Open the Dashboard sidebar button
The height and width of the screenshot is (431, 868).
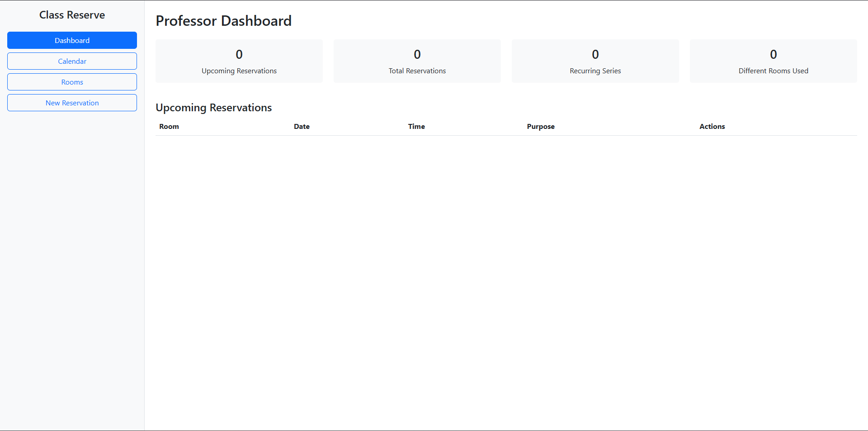pos(72,40)
